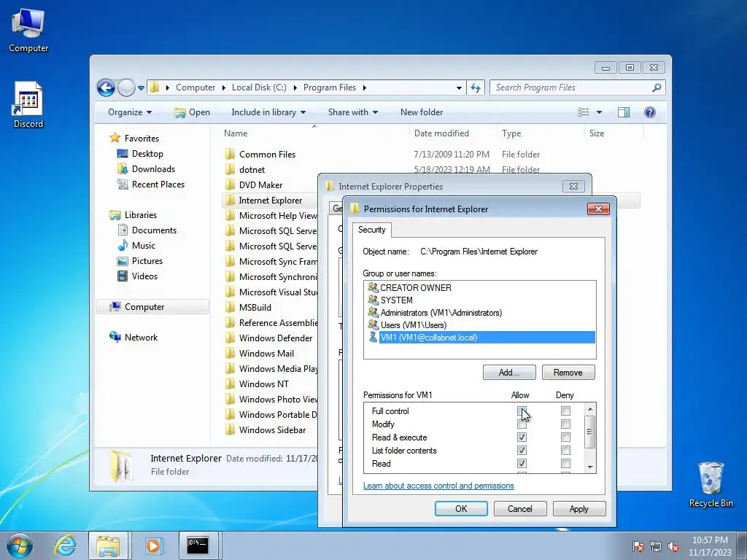
Task: Open Learn about access control link
Action: (438, 486)
